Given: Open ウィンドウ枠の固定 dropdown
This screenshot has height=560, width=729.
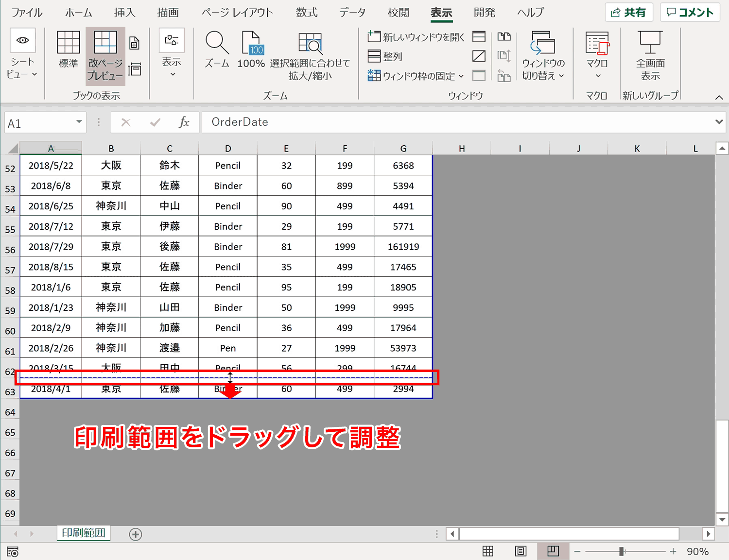Looking at the screenshot, I should coord(416,76).
